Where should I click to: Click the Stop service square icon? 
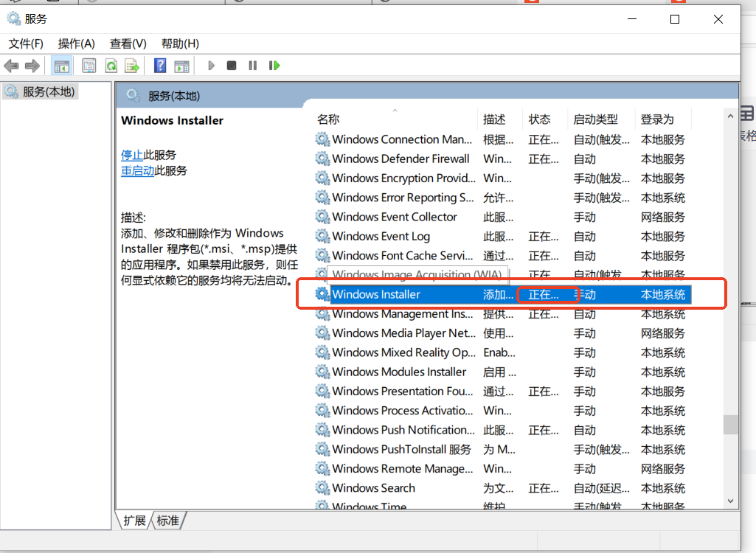coord(232,66)
